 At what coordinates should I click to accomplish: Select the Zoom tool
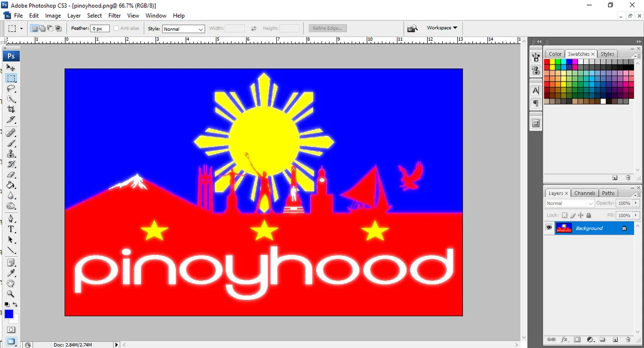11,294
